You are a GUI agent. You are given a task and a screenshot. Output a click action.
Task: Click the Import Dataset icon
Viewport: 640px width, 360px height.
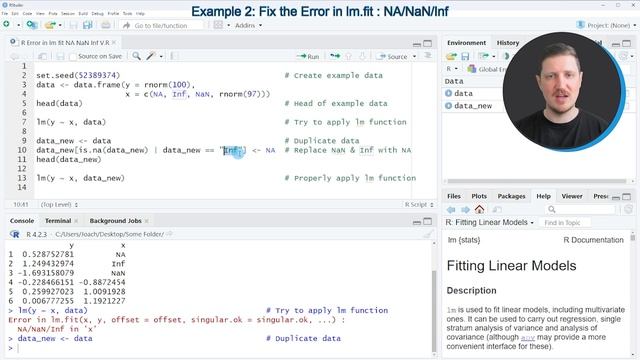click(x=484, y=56)
